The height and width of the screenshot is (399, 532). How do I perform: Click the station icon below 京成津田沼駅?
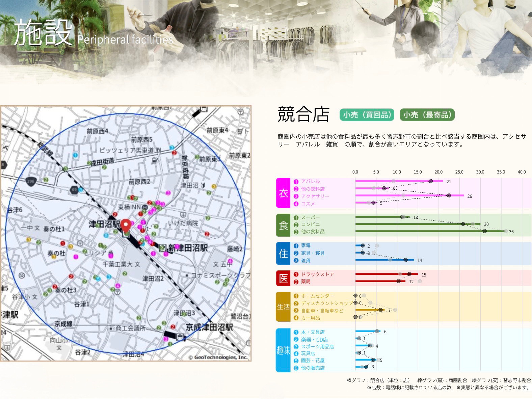coord(180,337)
